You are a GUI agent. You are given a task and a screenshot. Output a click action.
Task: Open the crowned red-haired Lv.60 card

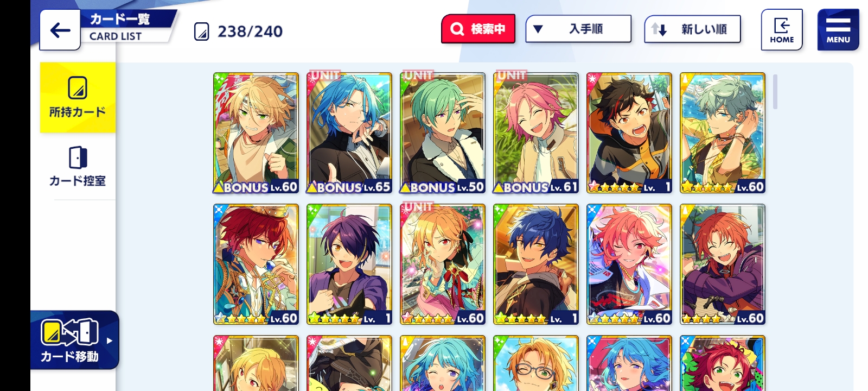point(256,264)
